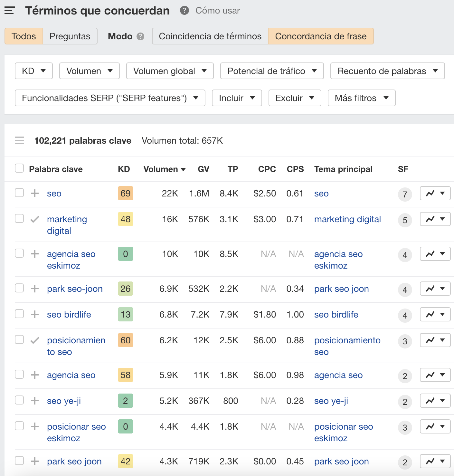
Task: Expand the KD filter dropdown
Action: [34, 71]
